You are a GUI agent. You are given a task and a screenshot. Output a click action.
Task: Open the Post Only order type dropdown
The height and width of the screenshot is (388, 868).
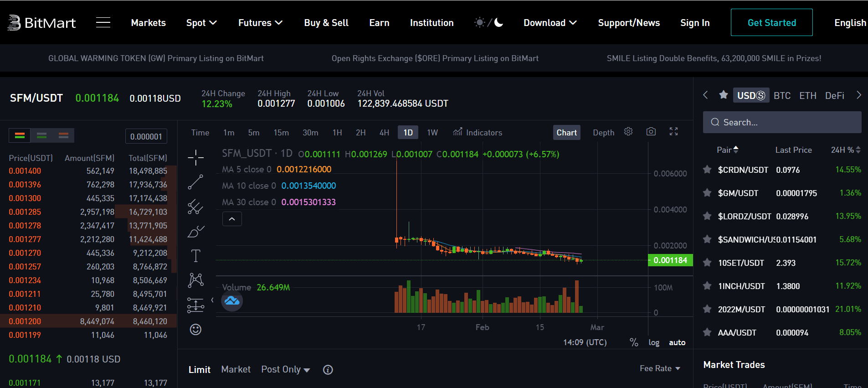pos(286,369)
